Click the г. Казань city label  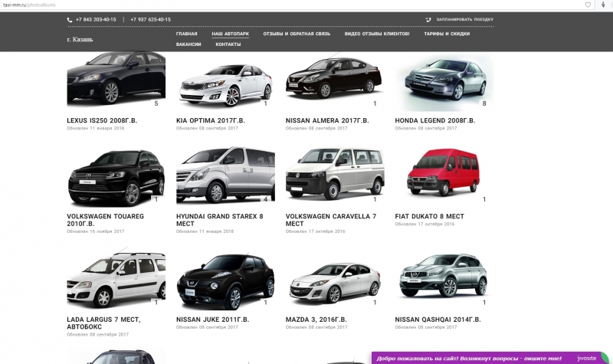[80, 39]
